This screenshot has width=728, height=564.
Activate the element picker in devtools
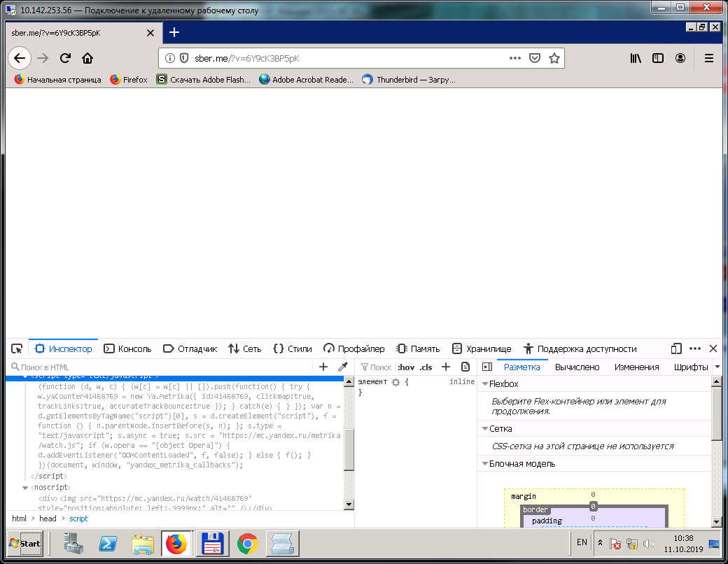pyautogui.click(x=17, y=348)
